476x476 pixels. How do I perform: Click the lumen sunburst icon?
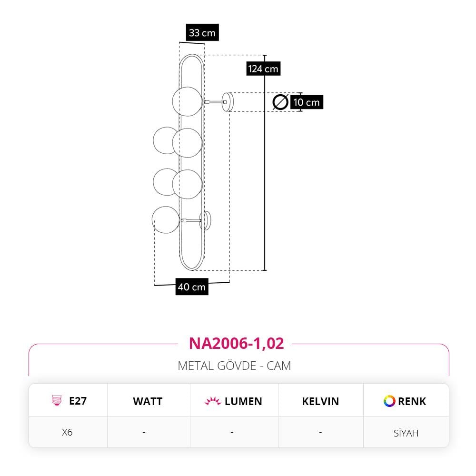[212, 401]
